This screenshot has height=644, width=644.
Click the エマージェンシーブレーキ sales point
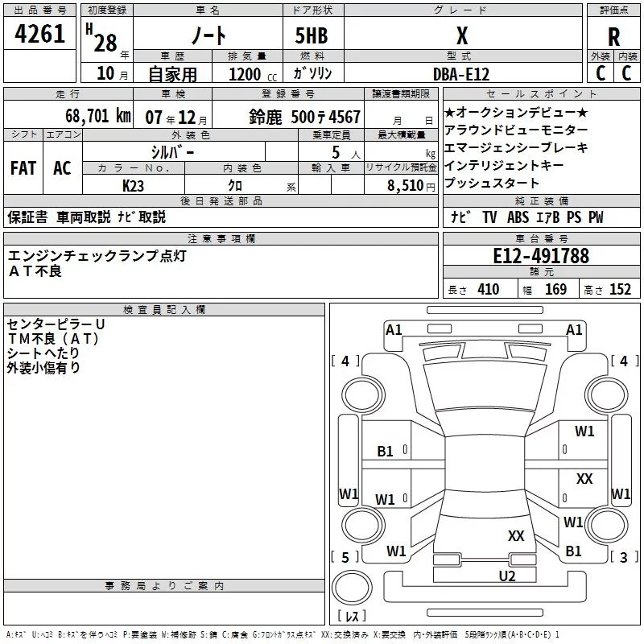pos(516,147)
